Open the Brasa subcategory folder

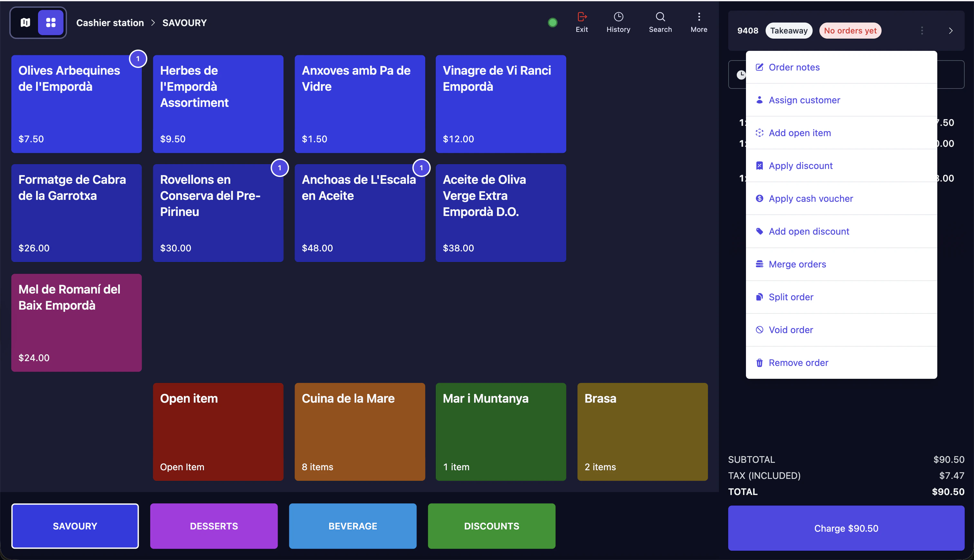[642, 432]
